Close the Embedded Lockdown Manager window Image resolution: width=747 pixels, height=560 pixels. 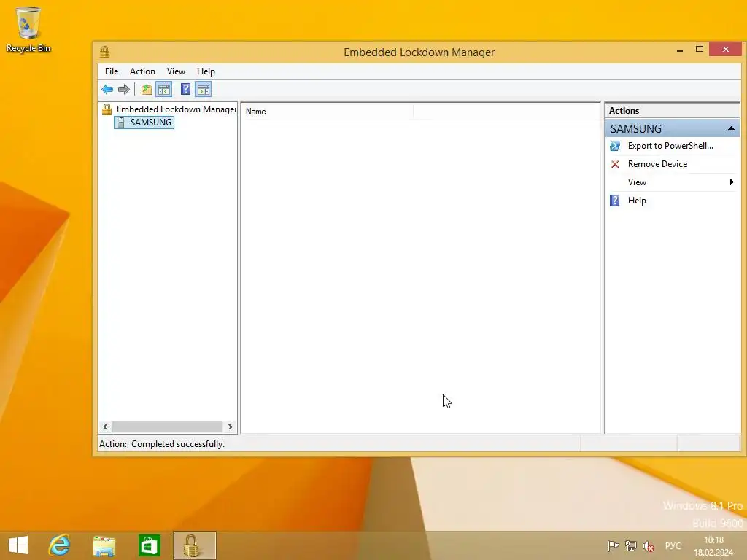725,49
